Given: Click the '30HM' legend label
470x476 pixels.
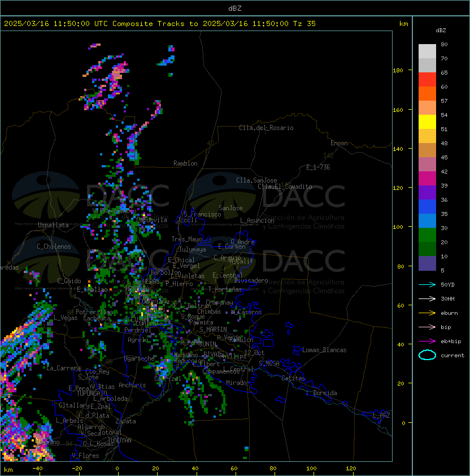Looking at the screenshot, I should pos(447,299).
